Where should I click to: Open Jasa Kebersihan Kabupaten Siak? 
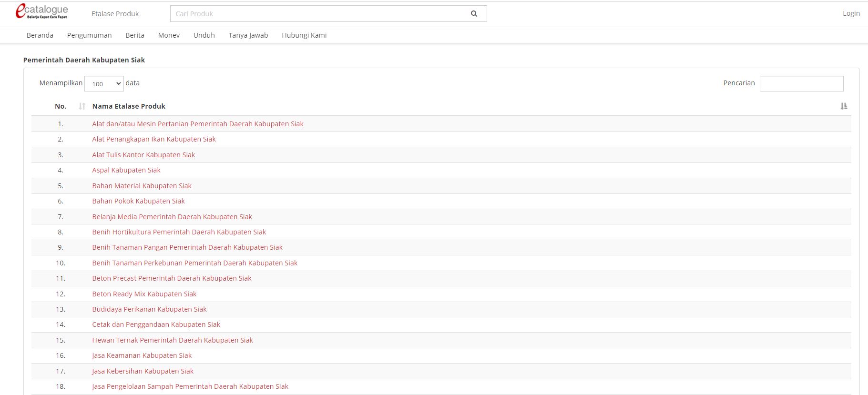143,371
